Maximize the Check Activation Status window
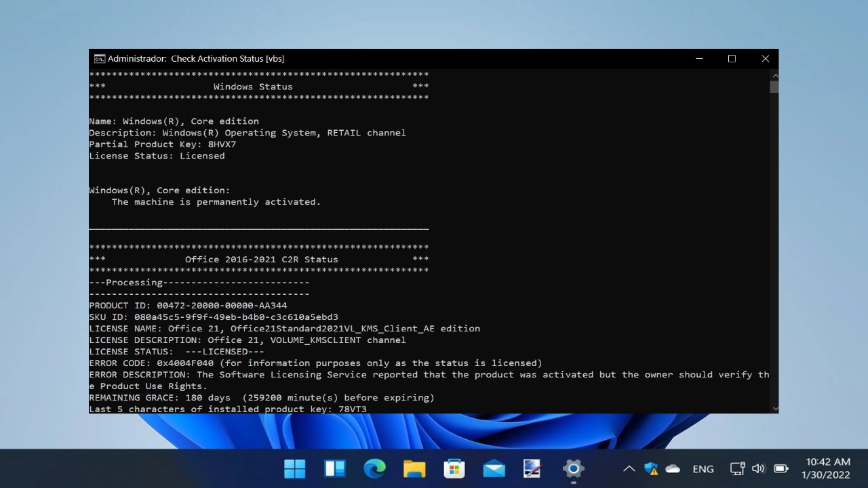The image size is (868, 488). [732, 59]
